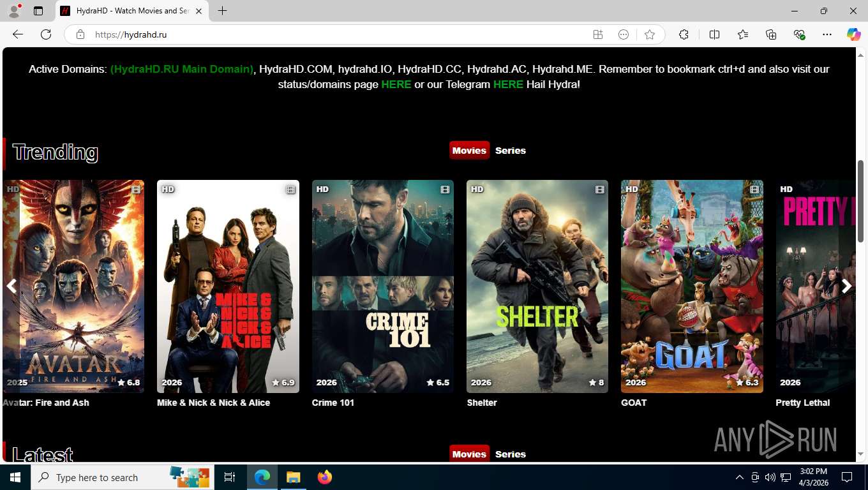Click the film icon on Crime 101 card
Screen dimensions: 868x490
(445, 189)
